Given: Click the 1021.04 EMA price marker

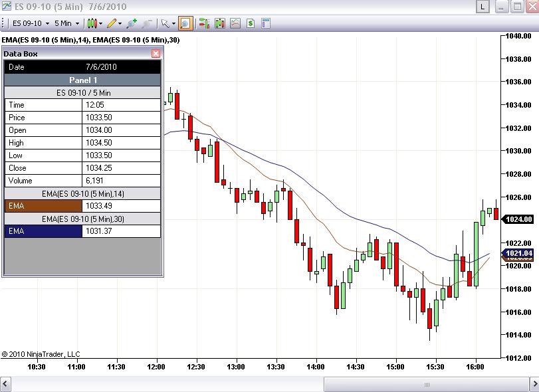Looking at the screenshot, I should (x=518, y=253).
